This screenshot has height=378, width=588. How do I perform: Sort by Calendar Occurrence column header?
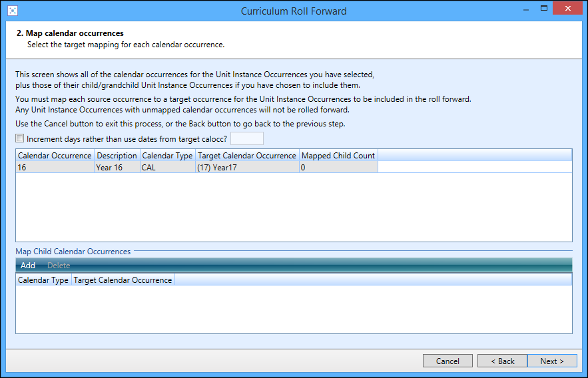(x=55, y=156)
